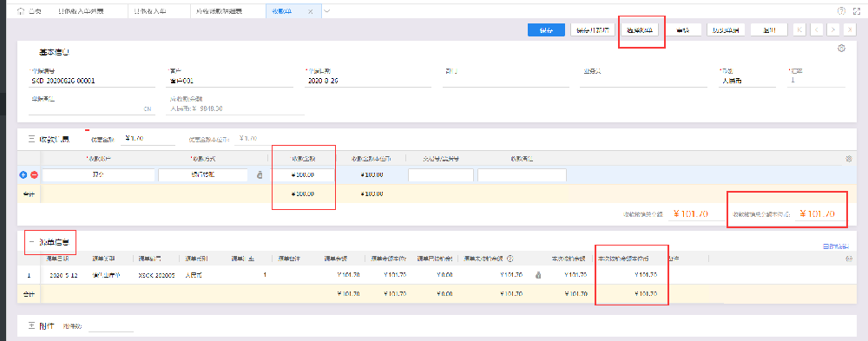This screenshot has width=868, height=341.
Task: Click the attachment count input field
Action: 111,326
